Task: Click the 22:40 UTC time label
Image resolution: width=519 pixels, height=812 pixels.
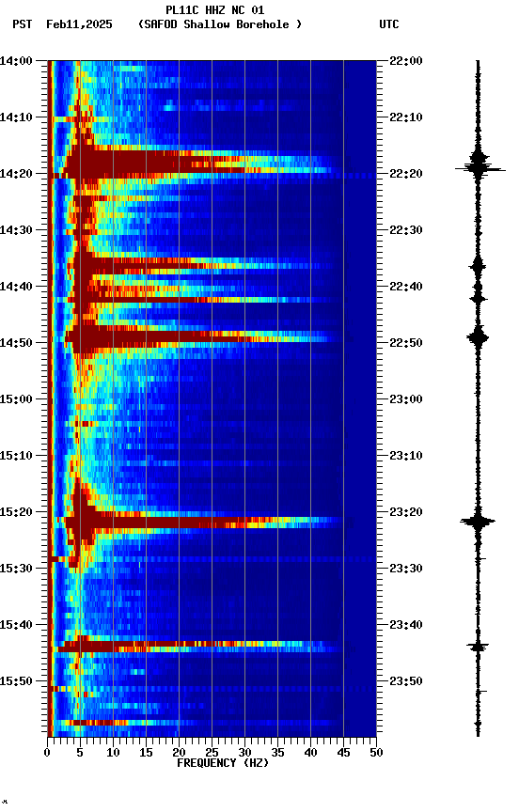Action: pyautogui.click(x=406, y=287)
